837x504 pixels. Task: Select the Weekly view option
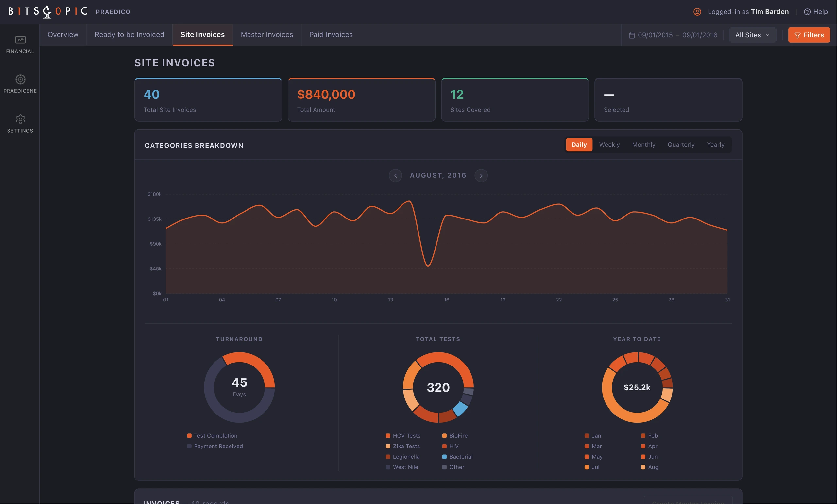click(609, 145)
